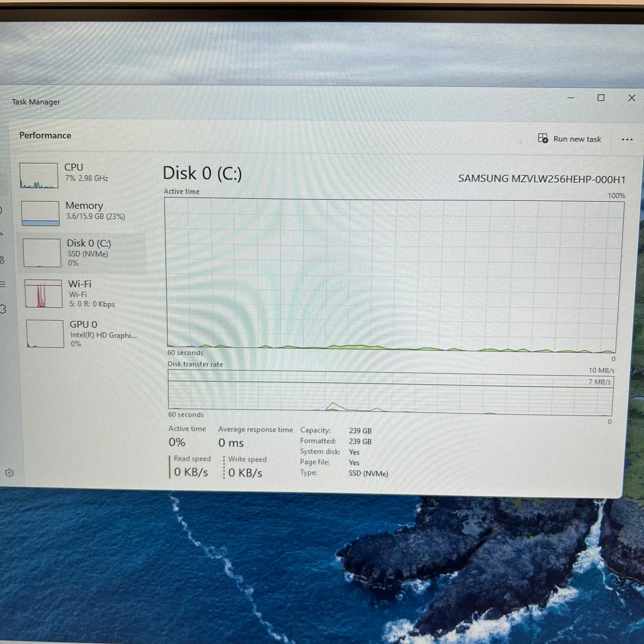Open the three-dots overflow menu
The height and width of the screenshot is (644, 644).
(x=627, y=139)
